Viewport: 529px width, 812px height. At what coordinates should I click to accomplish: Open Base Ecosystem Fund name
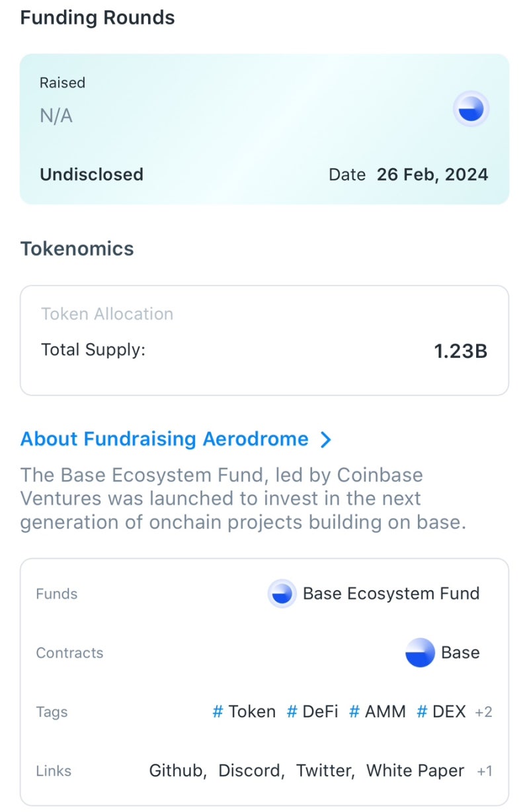click(x=391, y=594)
